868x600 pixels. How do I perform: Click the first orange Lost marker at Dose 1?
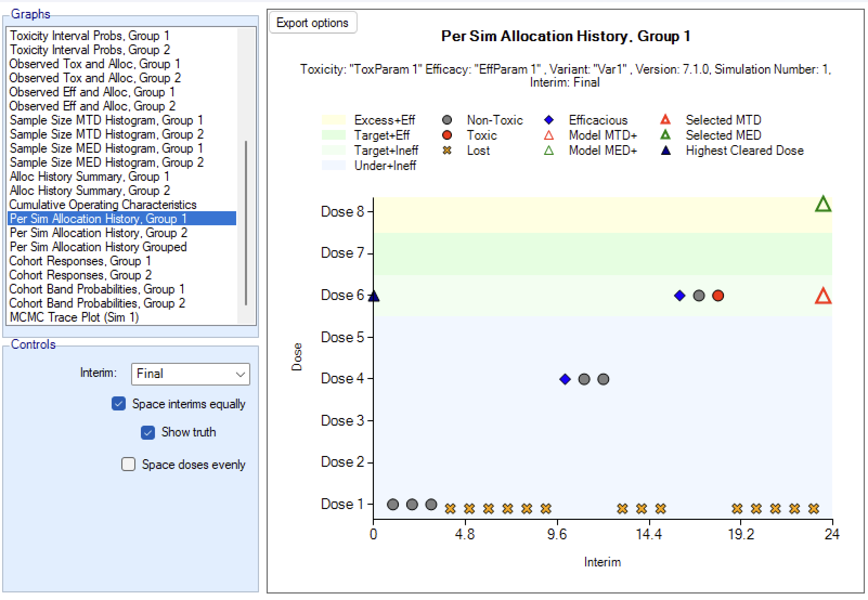pyautogui.click(x=450, y=509)
